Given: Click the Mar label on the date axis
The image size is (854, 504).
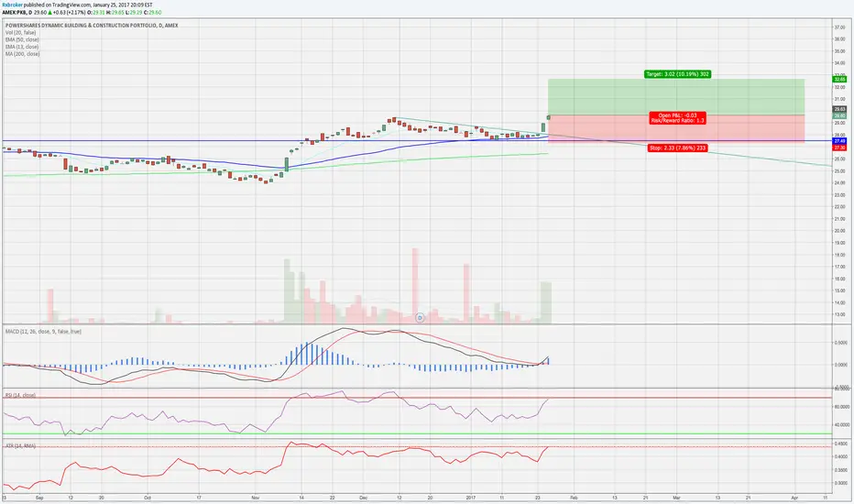Looking at the screenshot, I should tap(676, 498).
